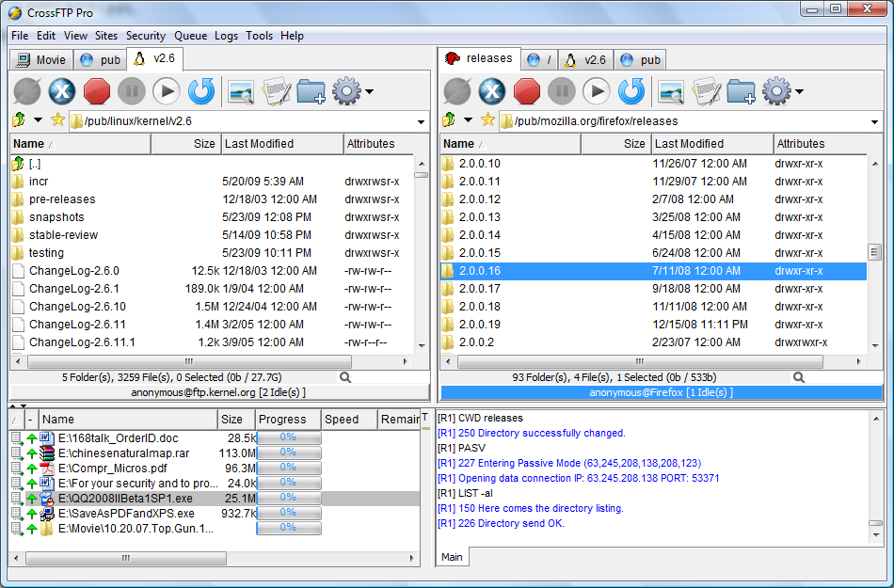Click the play transfer icon in left pane
This screenshot has width=894, height=588.
[166, 91]
